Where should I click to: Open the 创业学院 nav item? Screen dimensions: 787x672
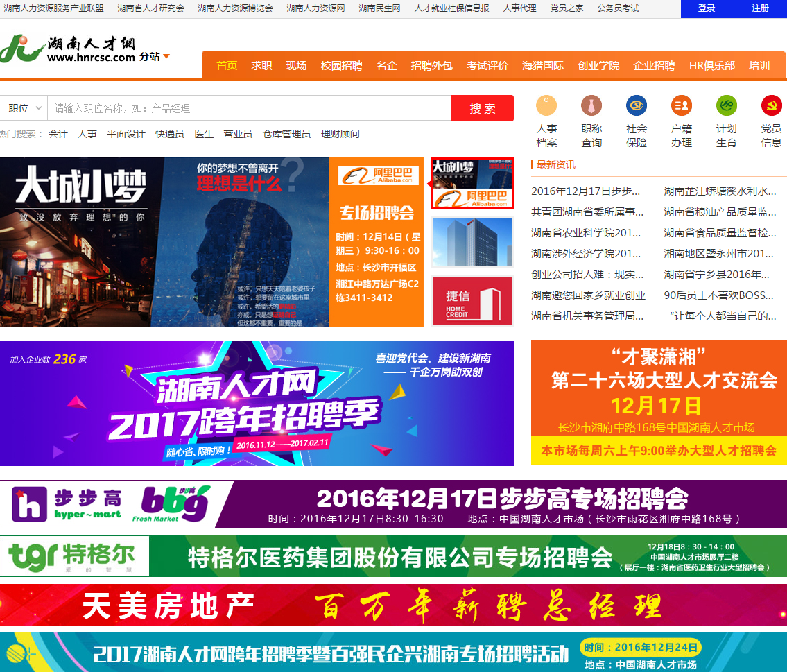598,66
